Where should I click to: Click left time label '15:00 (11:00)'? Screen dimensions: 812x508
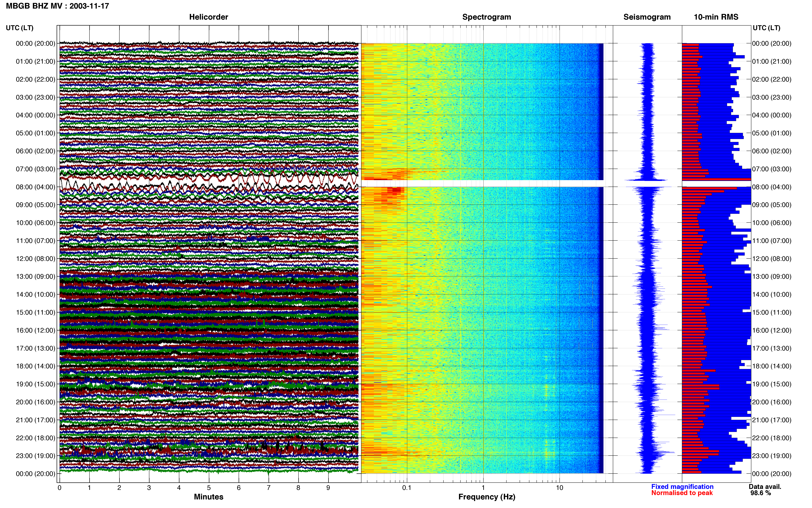[36, 312]
